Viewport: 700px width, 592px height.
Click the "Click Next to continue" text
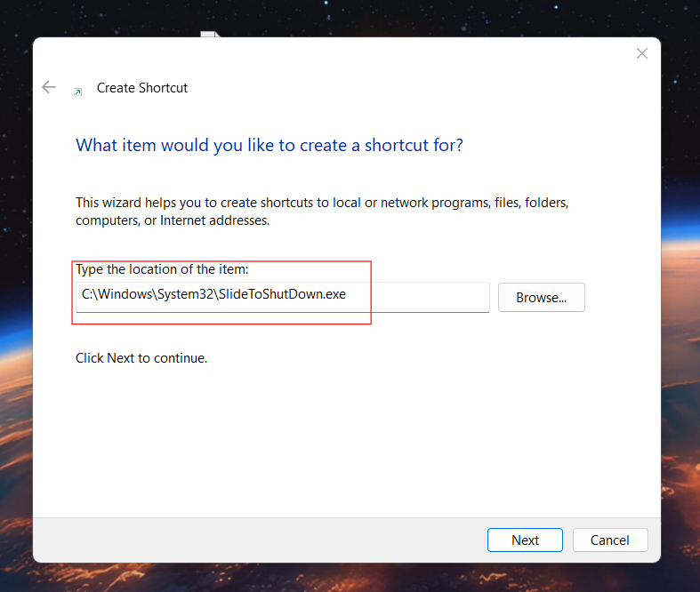pos(141,358)
